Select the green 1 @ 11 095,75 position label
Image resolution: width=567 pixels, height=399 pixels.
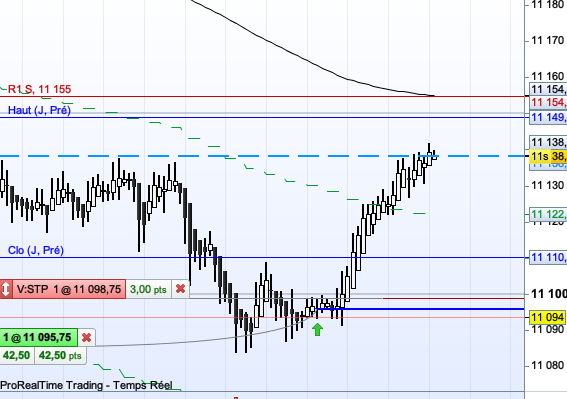tap(38, 338)
